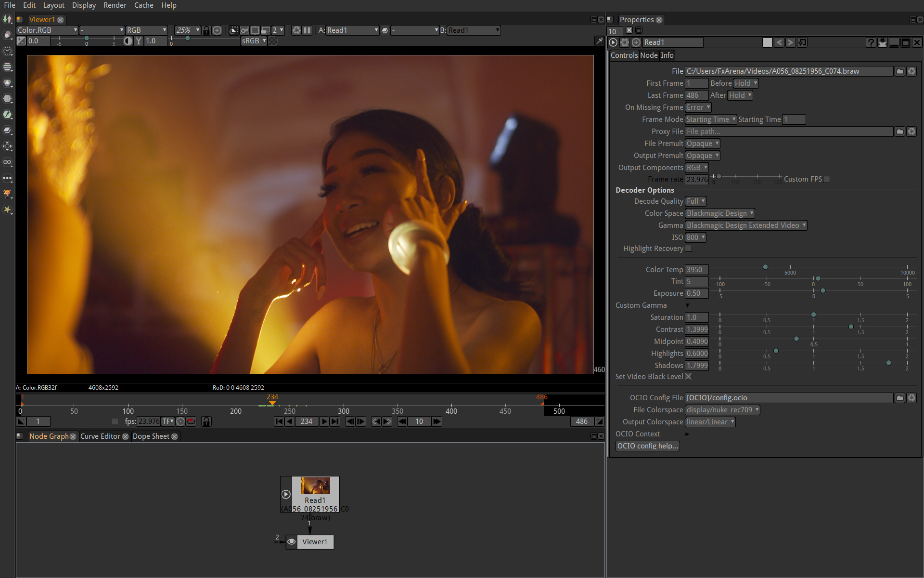
Task: Click the zoom lock padlock icon
Action: pos(206,30)
